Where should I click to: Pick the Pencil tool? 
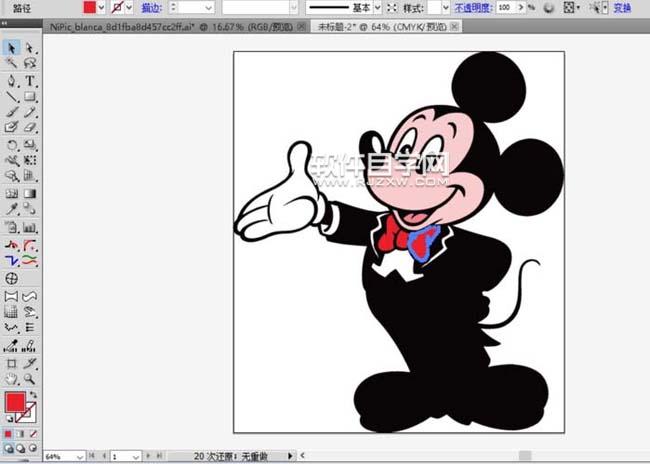pos(29,112)
